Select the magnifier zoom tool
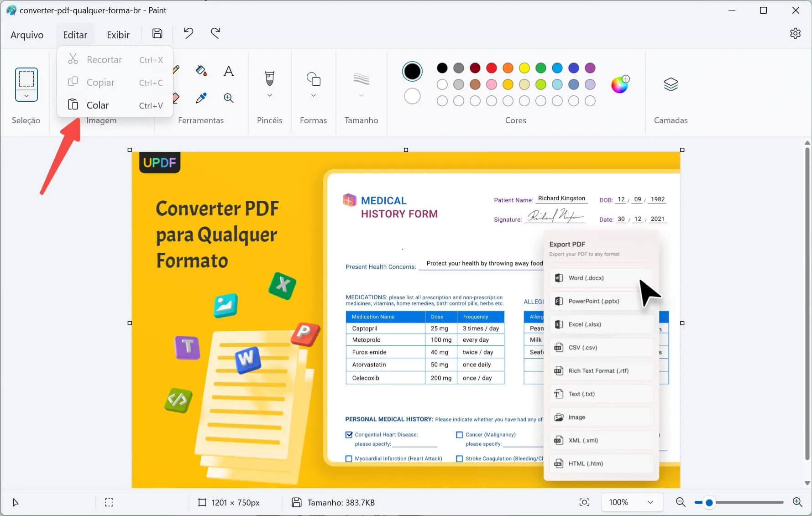The height and width of the screenshot is (516, 812). (x=228, y=97)
